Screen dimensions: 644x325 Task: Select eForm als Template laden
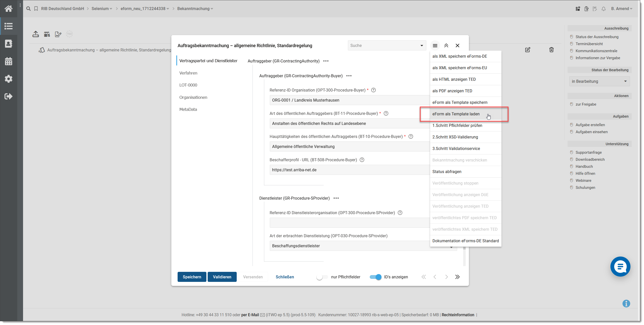(456, 114)
